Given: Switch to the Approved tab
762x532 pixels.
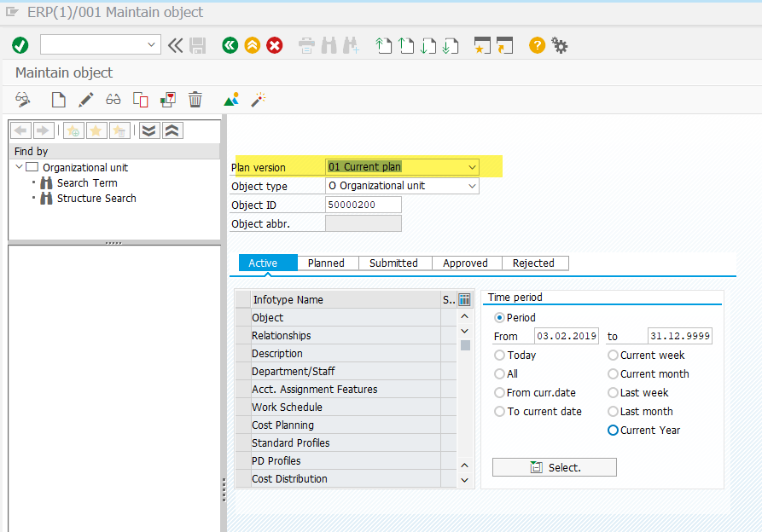Looking at the screenshot, I should (x=467, y=263).
